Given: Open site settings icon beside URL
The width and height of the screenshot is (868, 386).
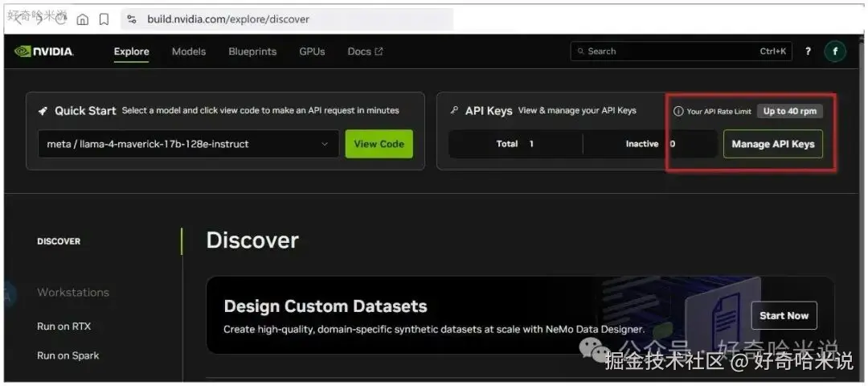Looking at the screenshot, I should pos(131,19).
